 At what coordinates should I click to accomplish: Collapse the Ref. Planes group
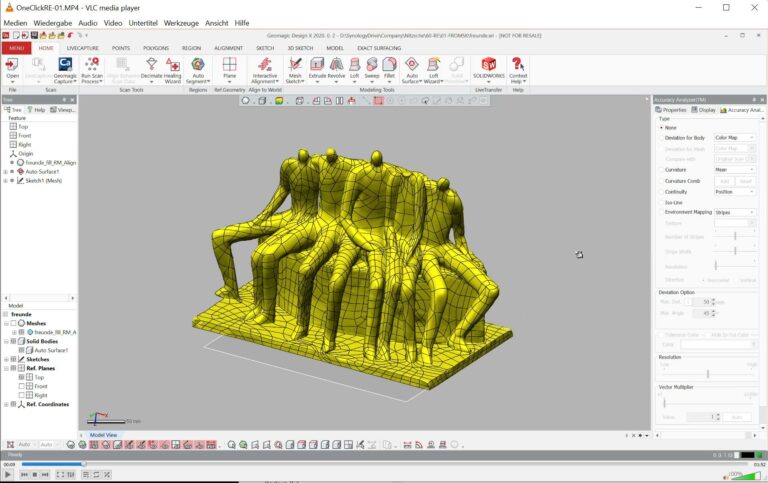click(6, 368)
